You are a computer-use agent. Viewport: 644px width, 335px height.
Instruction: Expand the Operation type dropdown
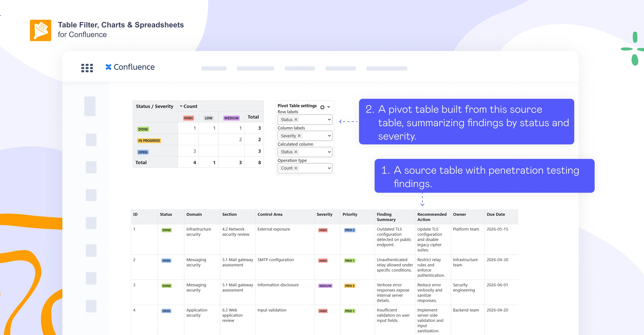(329, 168)
